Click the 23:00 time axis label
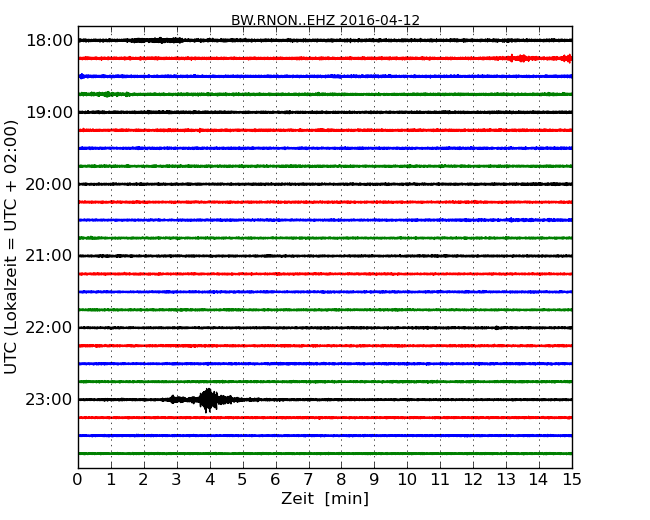 49,399
